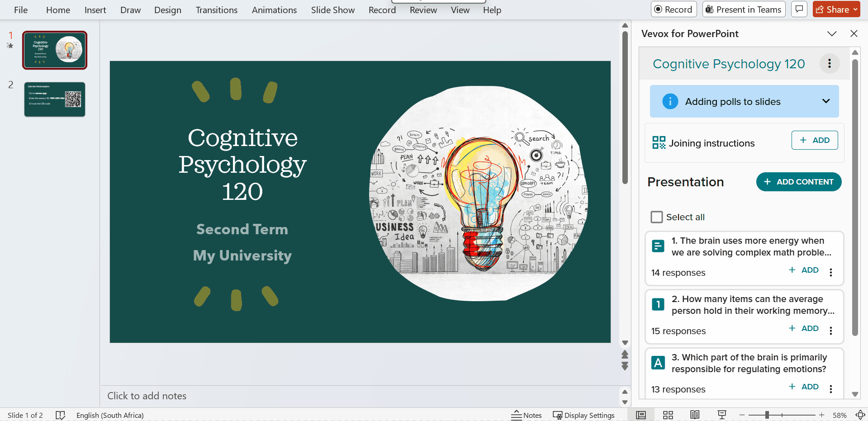This screenshot has height=421, width=868.
Task: Click the 58% zoom level
Action: pos(840,415)
